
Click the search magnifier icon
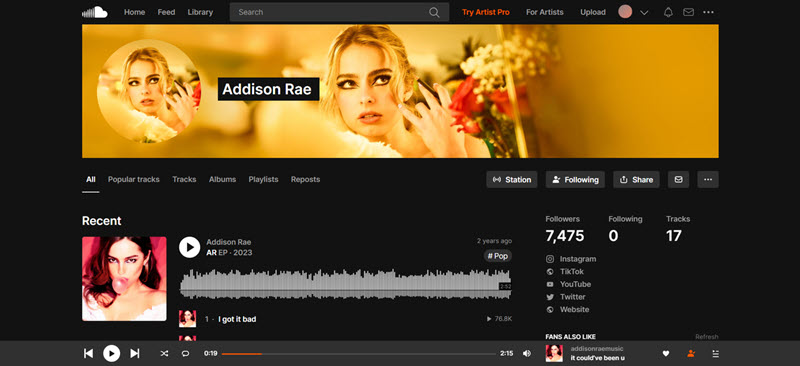click(x=434, y=12)
